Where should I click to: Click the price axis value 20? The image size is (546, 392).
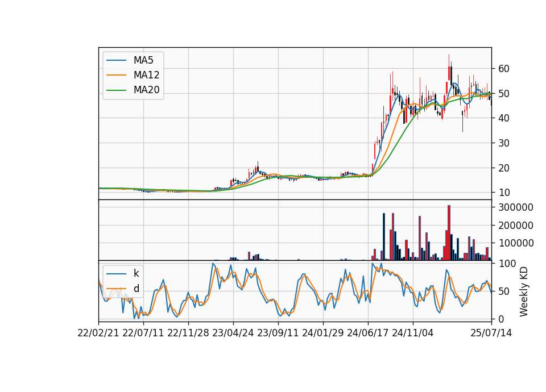coord(503,168)
